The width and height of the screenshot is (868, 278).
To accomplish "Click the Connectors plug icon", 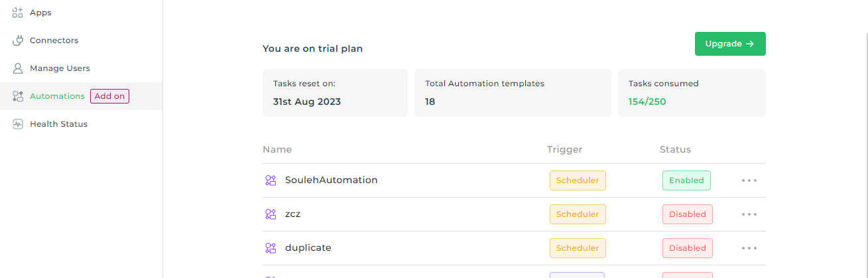I will [18, 40].
